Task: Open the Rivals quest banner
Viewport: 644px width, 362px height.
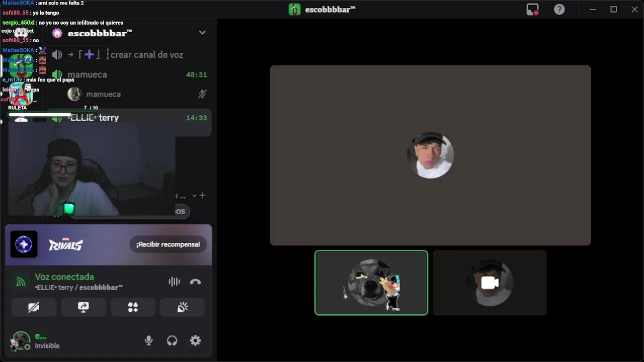Action: point(109,244)
